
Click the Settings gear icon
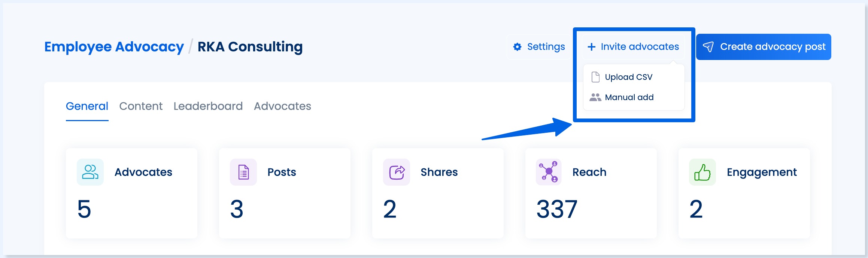coord(517,47)
